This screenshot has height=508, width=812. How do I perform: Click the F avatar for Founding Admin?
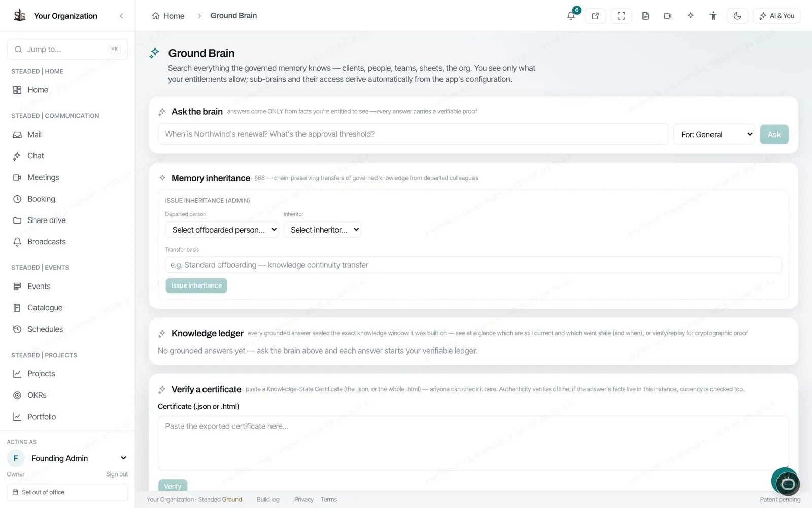pyautogui.click(x=16, y=458)
